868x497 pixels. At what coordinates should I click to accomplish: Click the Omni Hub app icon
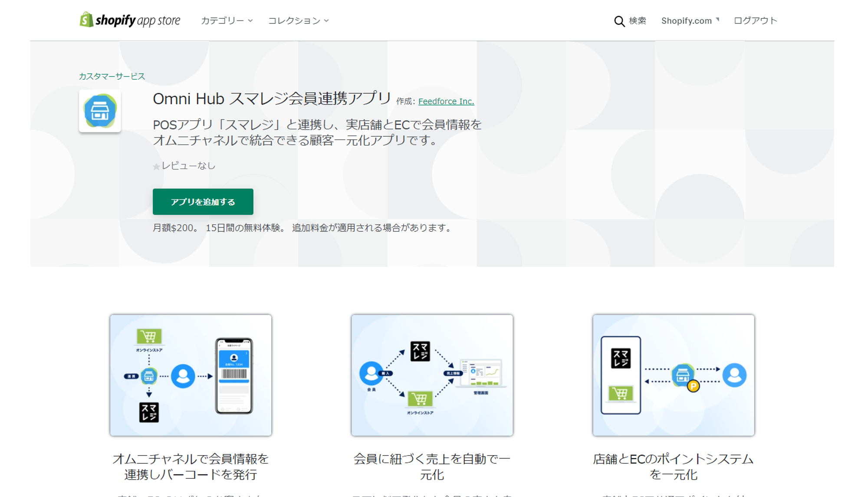tap(100, 111)
